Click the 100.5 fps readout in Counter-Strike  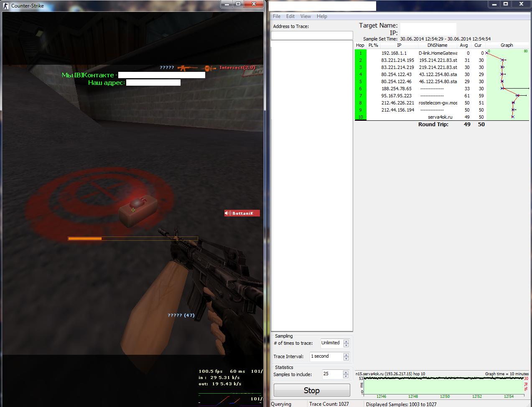coord(211,371)
